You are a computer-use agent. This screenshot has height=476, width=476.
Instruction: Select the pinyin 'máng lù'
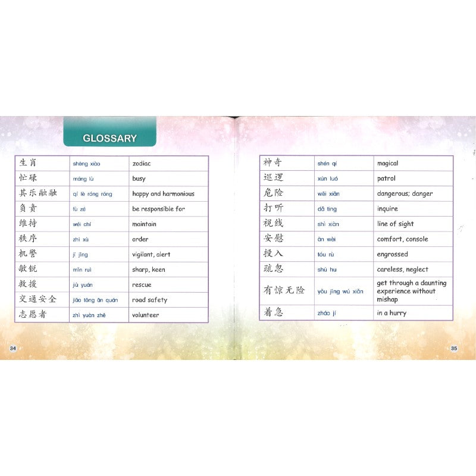[83, 178]
